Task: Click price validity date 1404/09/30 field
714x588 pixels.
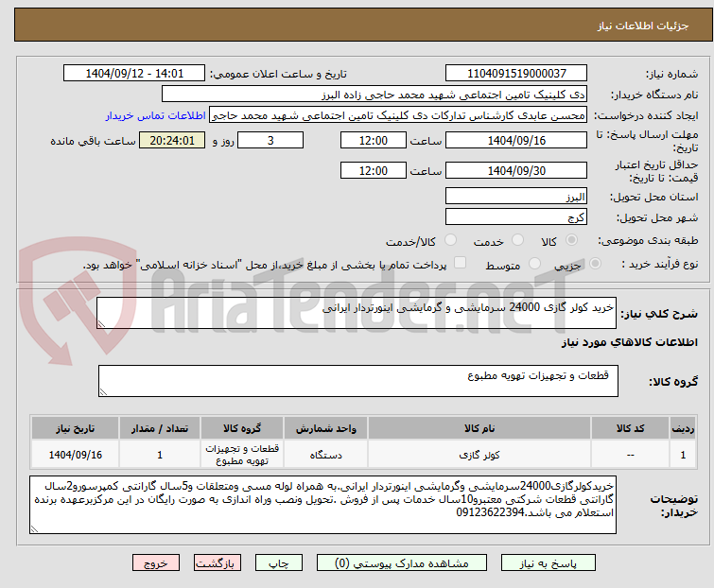Action: (x=516, y=170)
